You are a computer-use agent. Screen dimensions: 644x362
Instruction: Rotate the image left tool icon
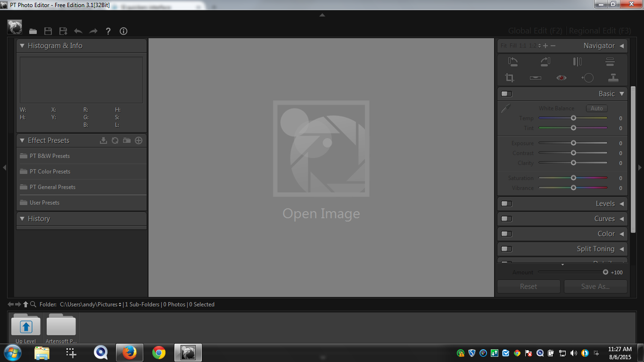click(513, 61)
